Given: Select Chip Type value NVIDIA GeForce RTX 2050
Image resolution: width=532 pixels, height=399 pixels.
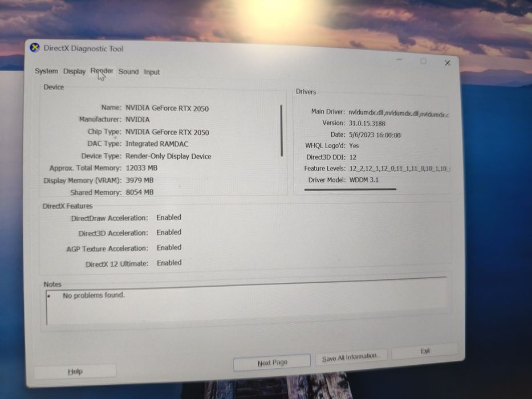Looking at the screenshot, I should tap(167, 132).
